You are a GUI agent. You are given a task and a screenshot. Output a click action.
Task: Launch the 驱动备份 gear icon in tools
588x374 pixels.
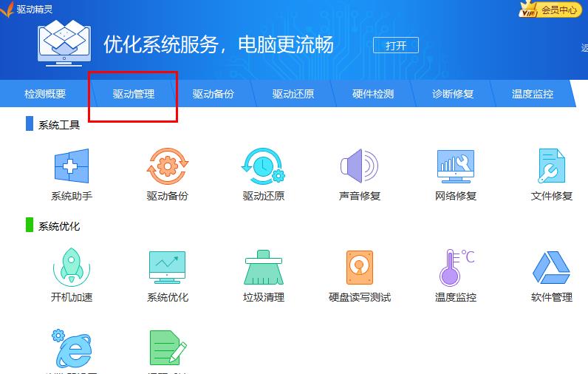point(168,166)
